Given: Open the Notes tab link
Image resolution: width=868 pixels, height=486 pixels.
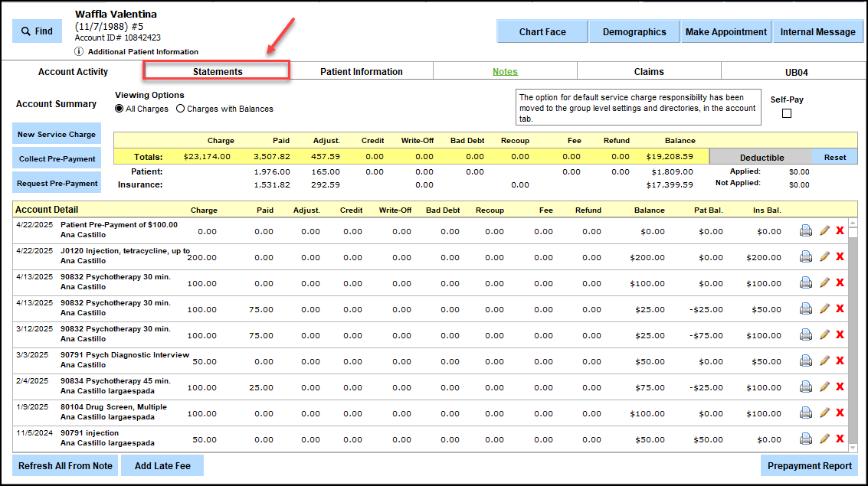Looking at the screenshot, I should tap(505, 71).
